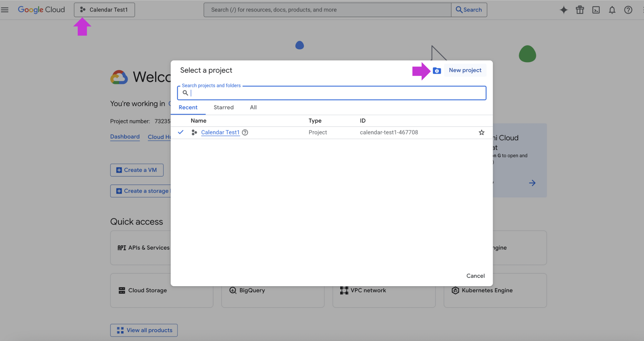
Task: Switch to the All tab
Action: (253, 107)
